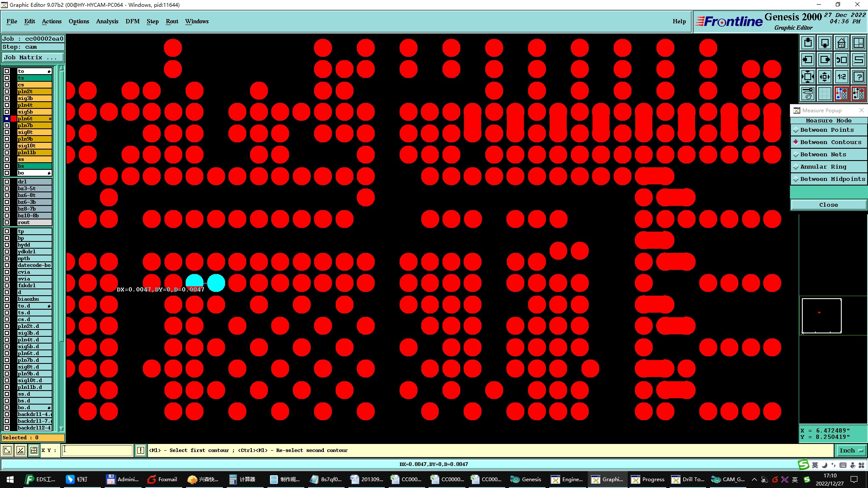Click the zoom out icon
Viewport: 868px width, 488px height.
click(x=824, y=77)
